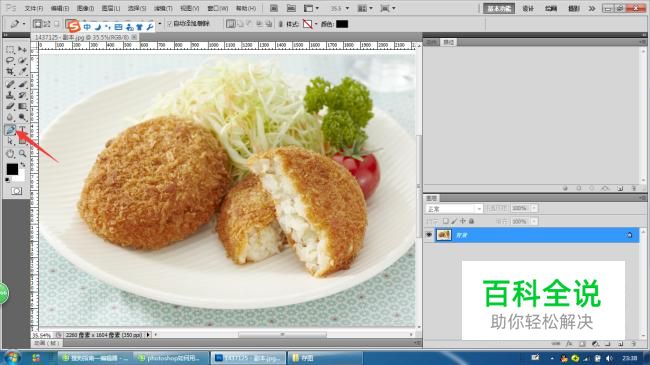The height and width of the screenshot is (365, 650).
Task: Open the 滤镜(T) menu
Action: [163, 8]
